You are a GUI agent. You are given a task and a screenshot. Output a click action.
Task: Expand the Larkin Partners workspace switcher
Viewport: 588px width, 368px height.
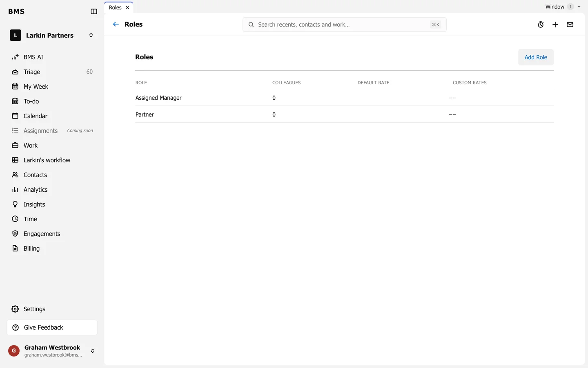coord(52,36)
